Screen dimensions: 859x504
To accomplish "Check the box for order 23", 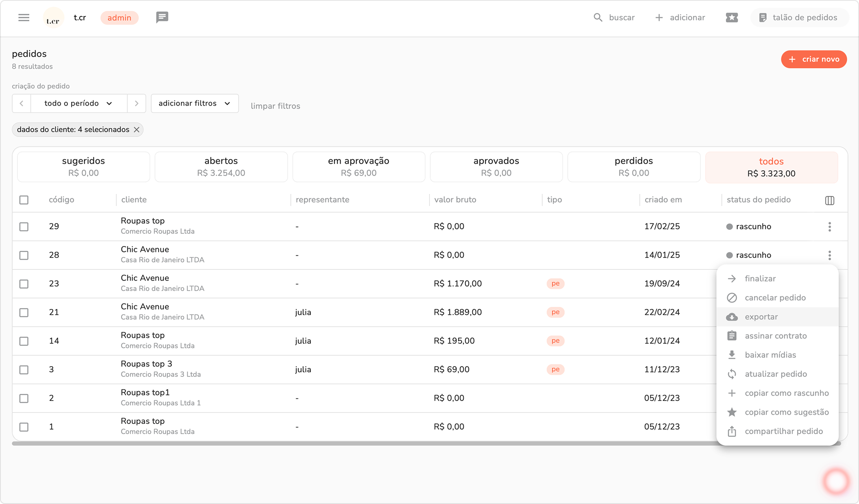I will [24, 284].
